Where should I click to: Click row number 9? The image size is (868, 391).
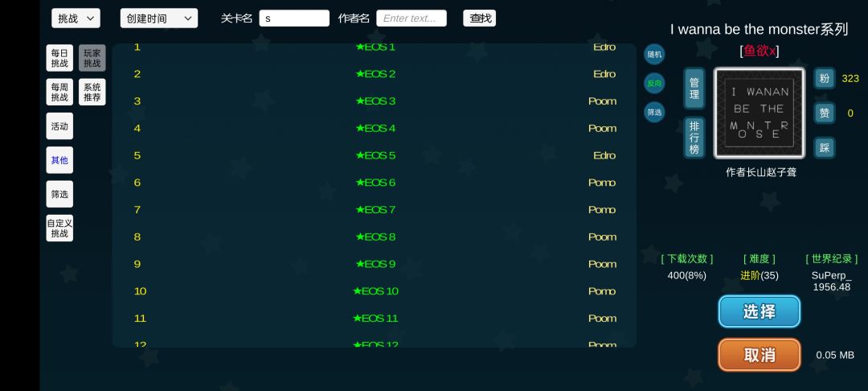coord(137,264)
